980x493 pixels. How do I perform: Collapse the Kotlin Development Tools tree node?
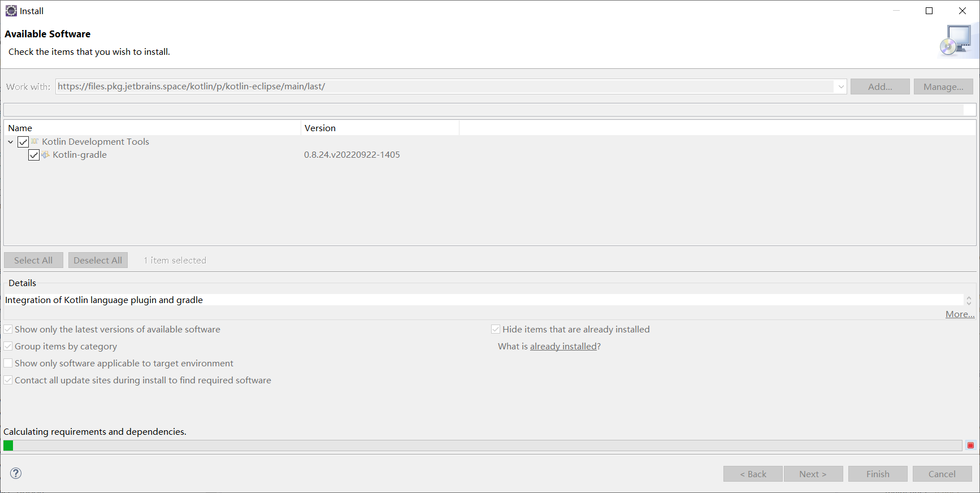pyautogui.click(x=11, y=142)
